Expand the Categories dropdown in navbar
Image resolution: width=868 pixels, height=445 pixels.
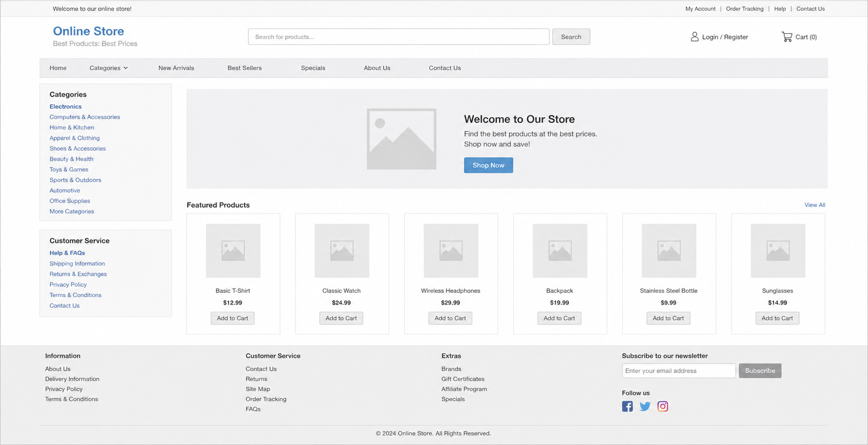108,68
